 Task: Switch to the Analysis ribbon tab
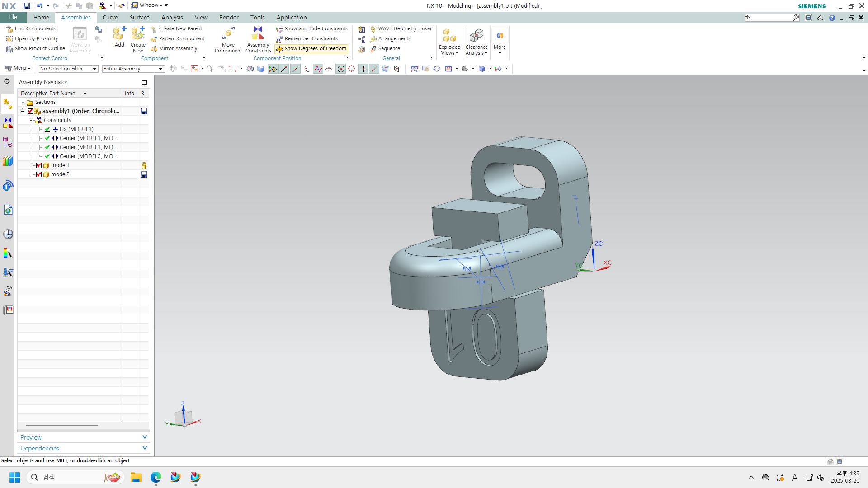[172, 18]
